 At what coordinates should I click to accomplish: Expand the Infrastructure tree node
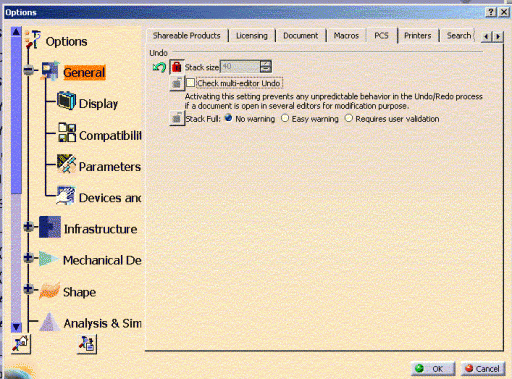coord(29,227)
